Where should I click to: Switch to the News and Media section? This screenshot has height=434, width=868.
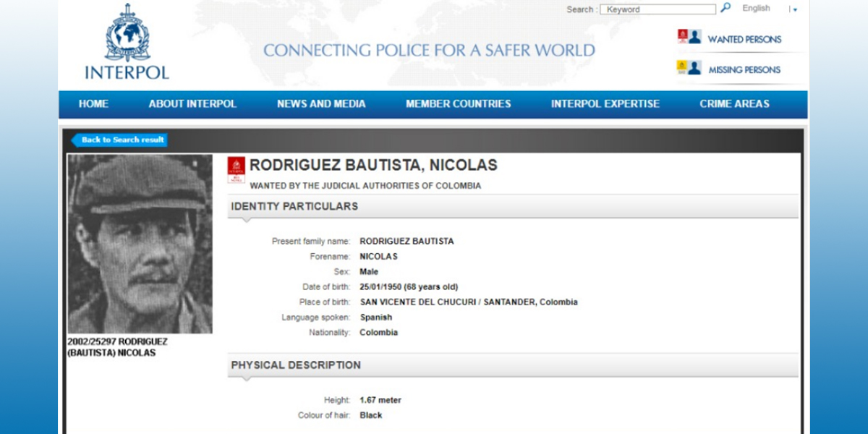(321, 103)
